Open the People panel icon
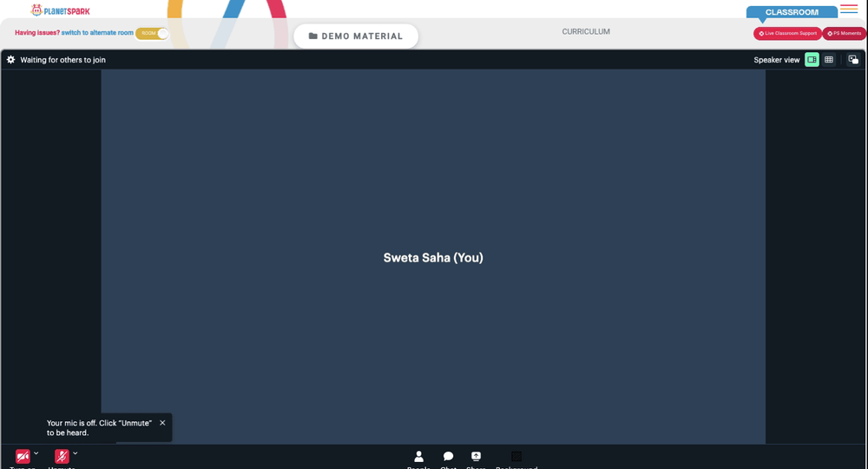 (x=418, y=456)
